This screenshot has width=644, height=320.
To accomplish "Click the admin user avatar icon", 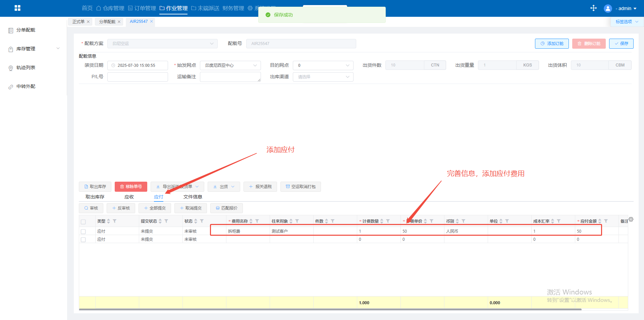I will pos(607,8).
